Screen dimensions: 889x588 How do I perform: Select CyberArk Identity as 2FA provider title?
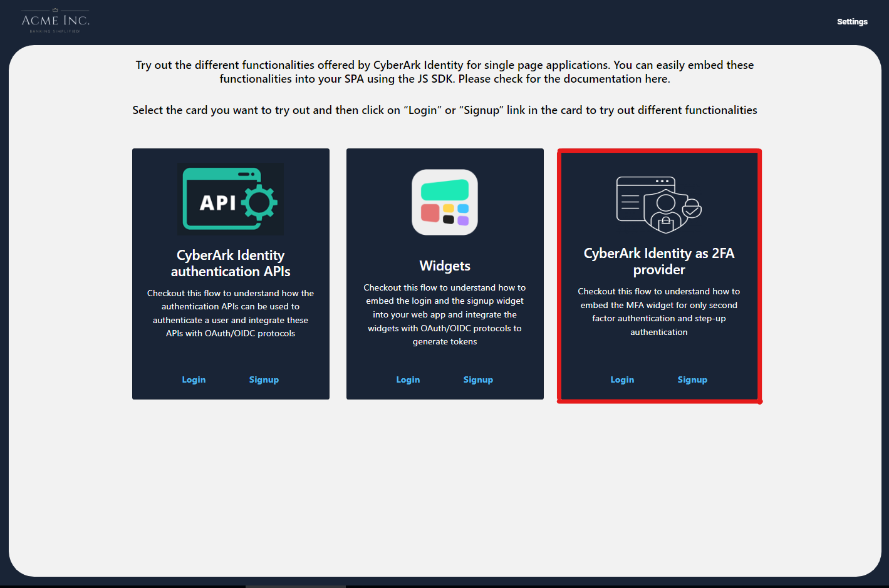tap(659, 261)
